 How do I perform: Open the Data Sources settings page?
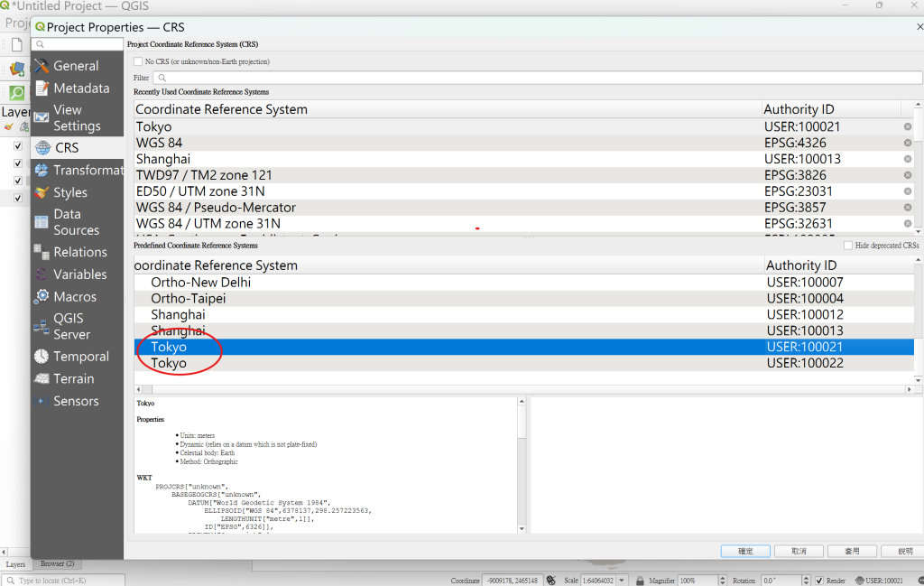tap(78, 222)
